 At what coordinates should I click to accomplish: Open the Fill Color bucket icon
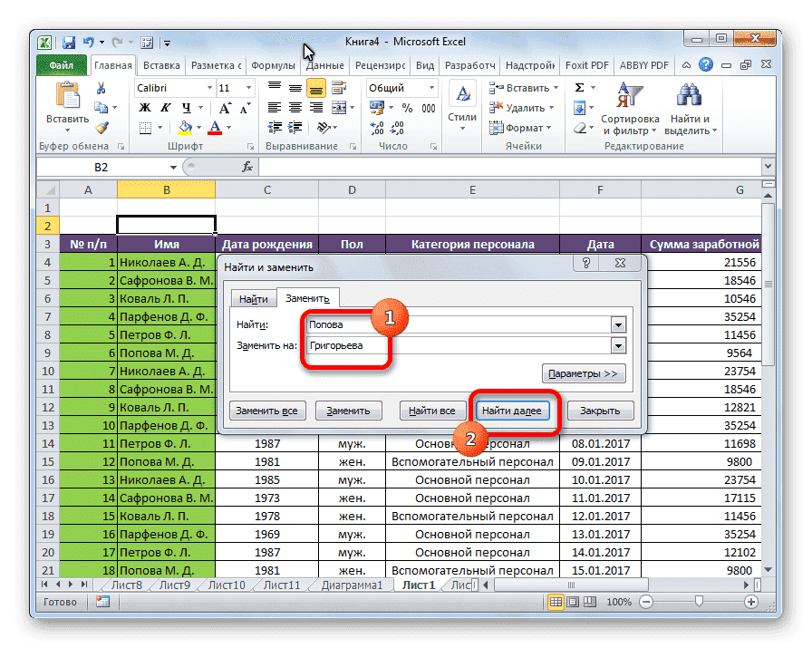pyautogui.click(x=185, y=126)
